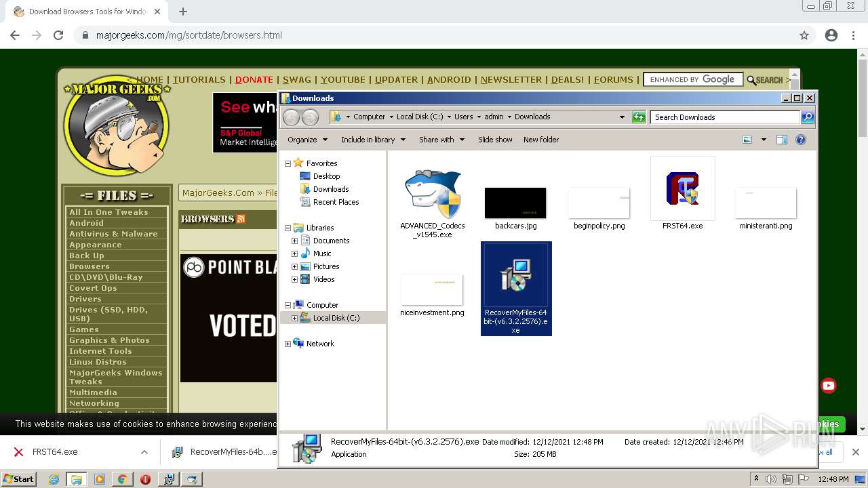Open DONATE link on MajorGeeks

tap(254, 79)
